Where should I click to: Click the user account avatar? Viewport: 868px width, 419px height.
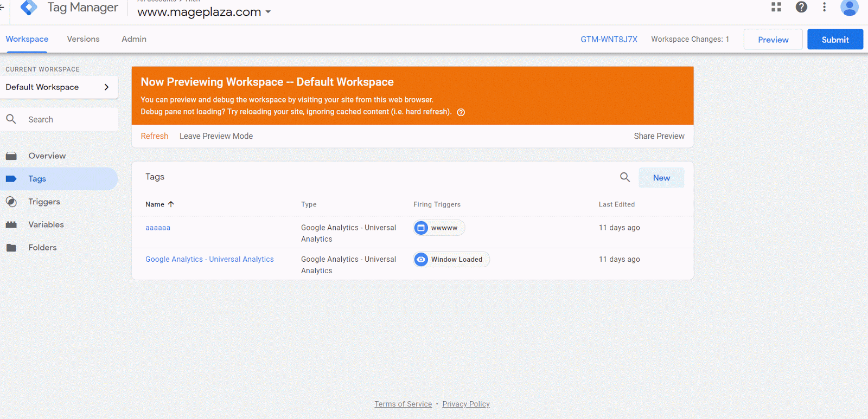click(x=849, y=8)
